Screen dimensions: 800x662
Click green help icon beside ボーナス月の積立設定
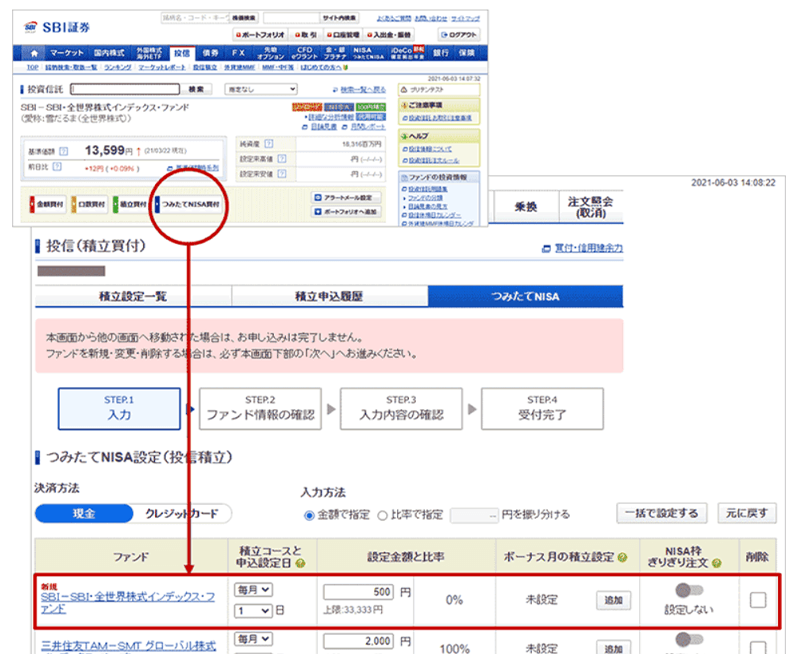coord(622,557)
